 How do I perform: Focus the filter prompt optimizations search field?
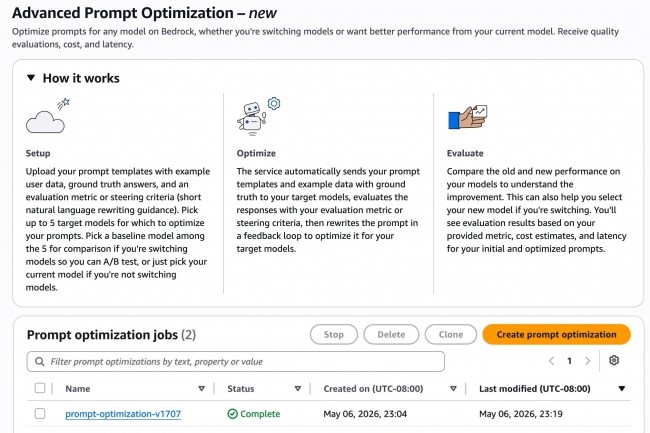point(236,362)
